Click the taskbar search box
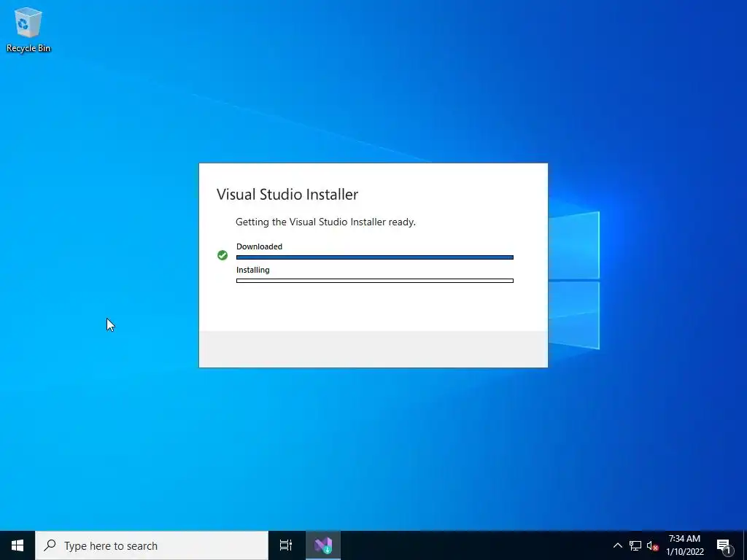 [152, 545]
